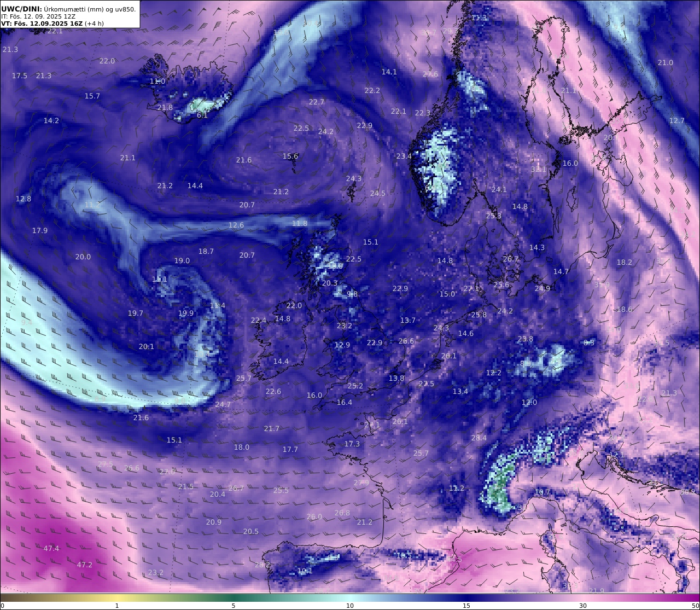The height and width of the screenshot is (610, 700).
Task: Click the 22.7 value label
Action: (316, 102)
